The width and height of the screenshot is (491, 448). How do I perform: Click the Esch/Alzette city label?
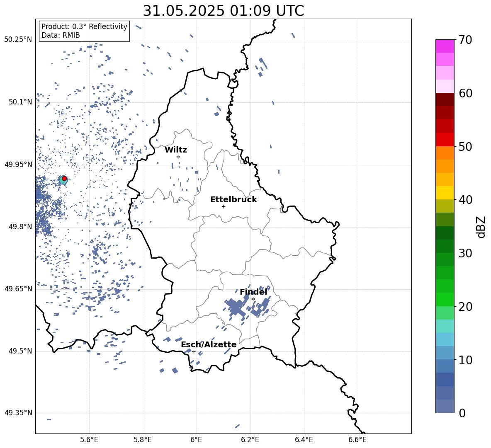click(209, 344)
